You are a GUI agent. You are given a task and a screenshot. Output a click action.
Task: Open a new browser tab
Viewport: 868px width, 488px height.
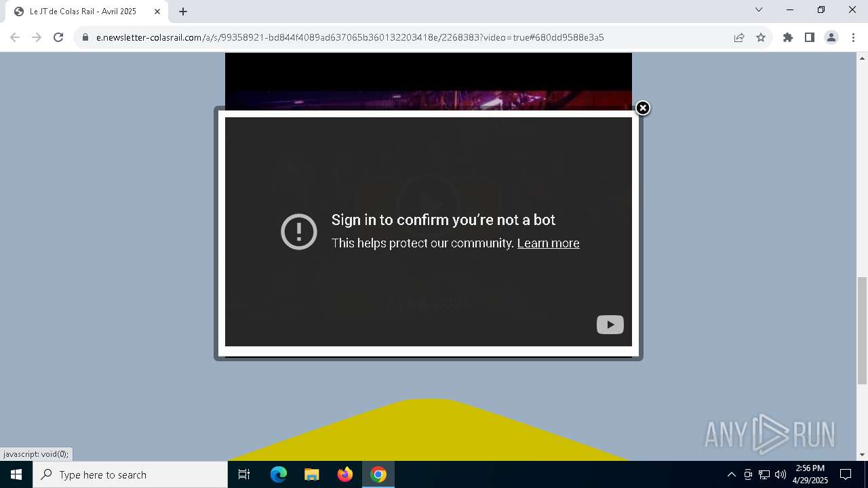[x=183, y=12]
